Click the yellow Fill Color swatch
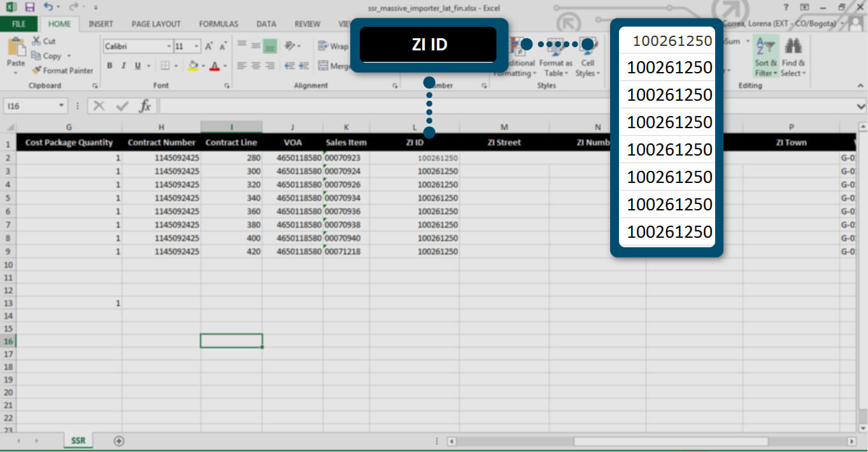Screen dimensions: 868x452 click(x=194, y=66)
